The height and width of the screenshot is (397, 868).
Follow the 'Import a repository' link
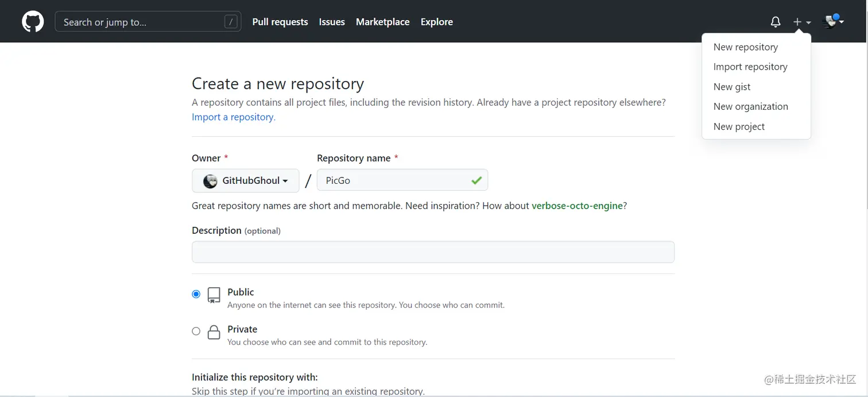233,117
